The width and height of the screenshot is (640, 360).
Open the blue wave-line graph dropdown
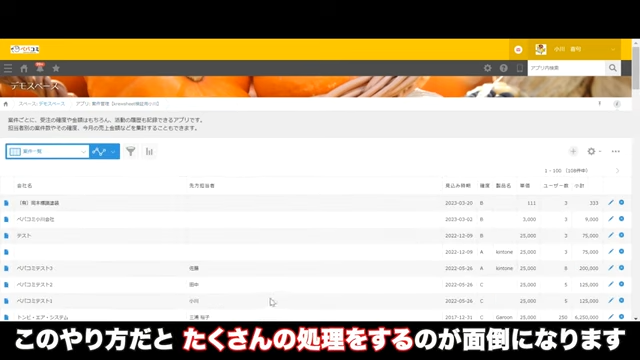click(x=104, y=151)
